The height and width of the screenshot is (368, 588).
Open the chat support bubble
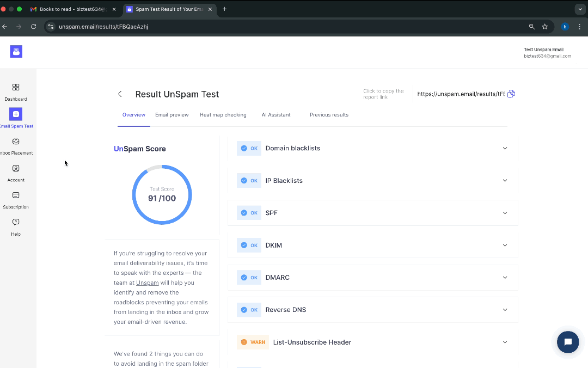coord(568,342)
